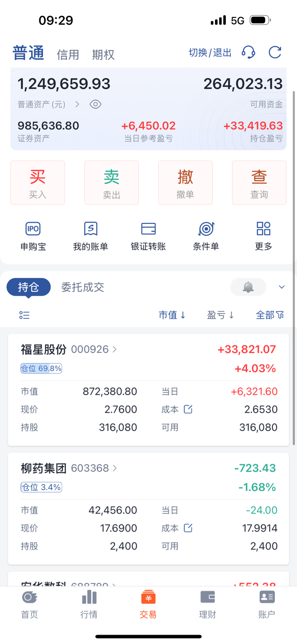Go to 首页 bottom nav

click(x=29, y=605)
